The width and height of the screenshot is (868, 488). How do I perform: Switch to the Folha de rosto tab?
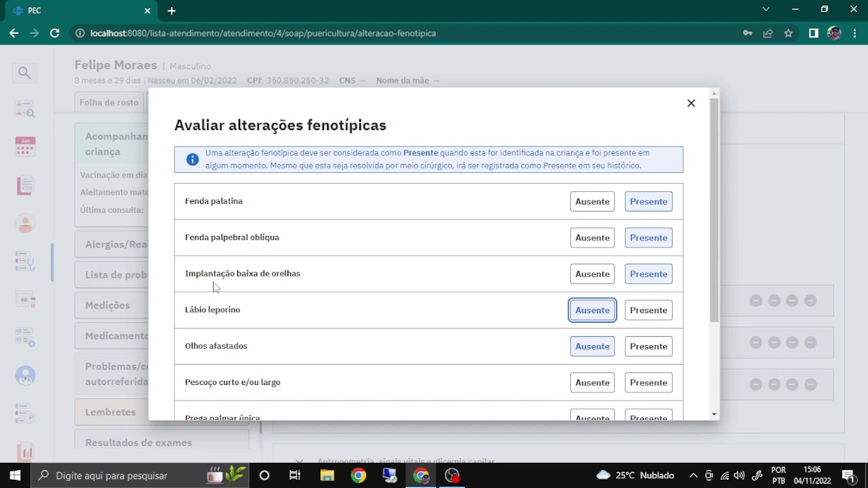pyautogui.click(x=108, y=102)
